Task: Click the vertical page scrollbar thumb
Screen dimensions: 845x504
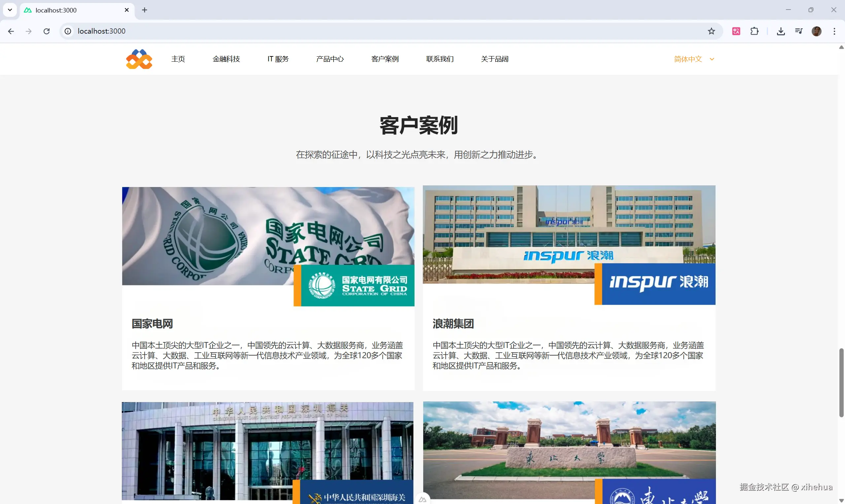Action: point(841,382)
